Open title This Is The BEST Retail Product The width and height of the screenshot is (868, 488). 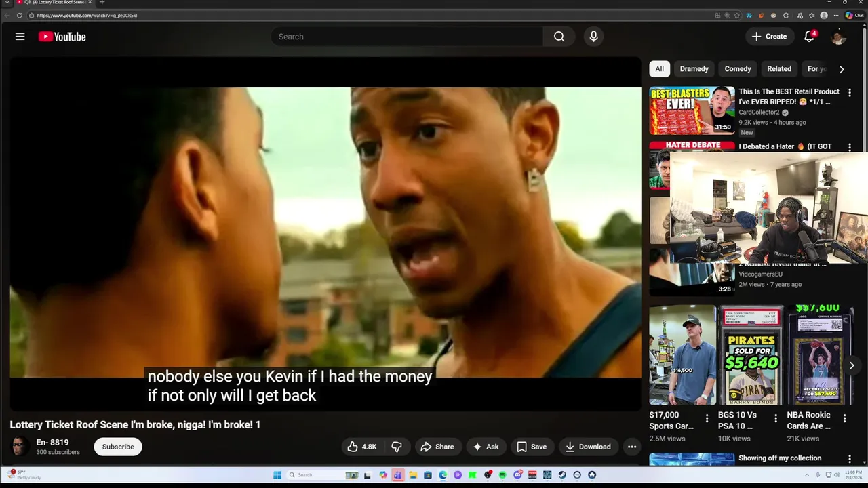click(x=789, y=97)
